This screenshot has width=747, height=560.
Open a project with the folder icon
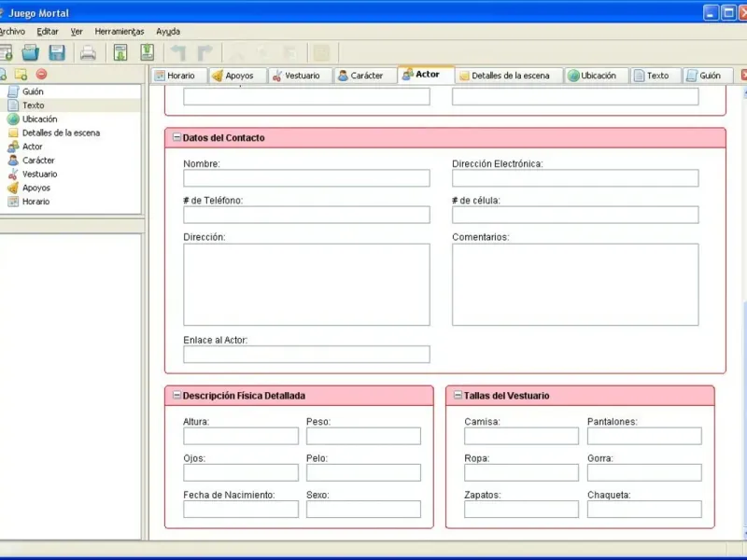(x=31, y=52)
